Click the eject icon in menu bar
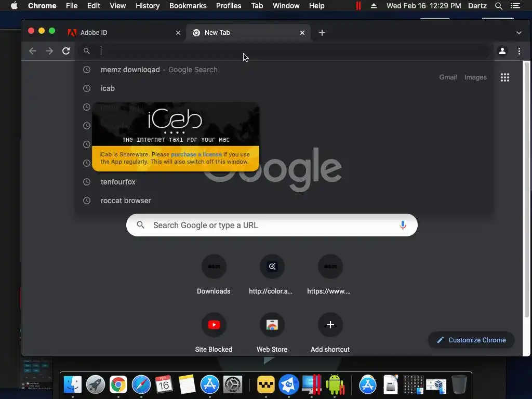This screenshot has height=399, width=532. point(374,6)
